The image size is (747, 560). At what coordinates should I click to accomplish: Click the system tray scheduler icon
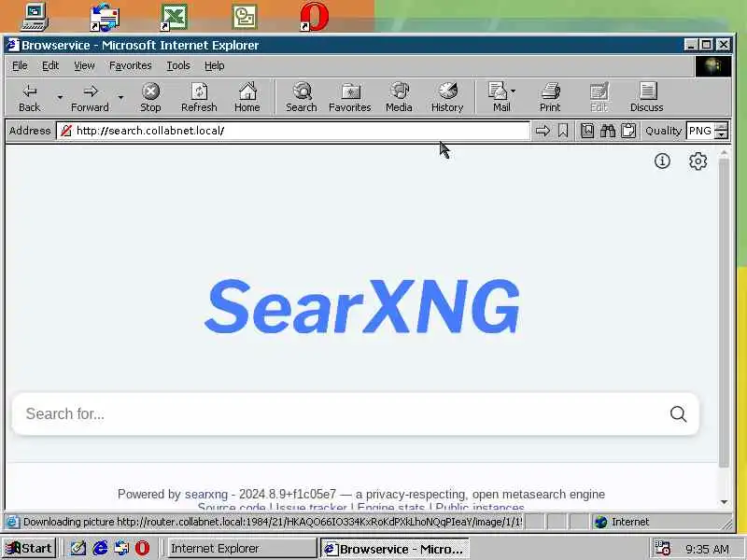[662, 548]
